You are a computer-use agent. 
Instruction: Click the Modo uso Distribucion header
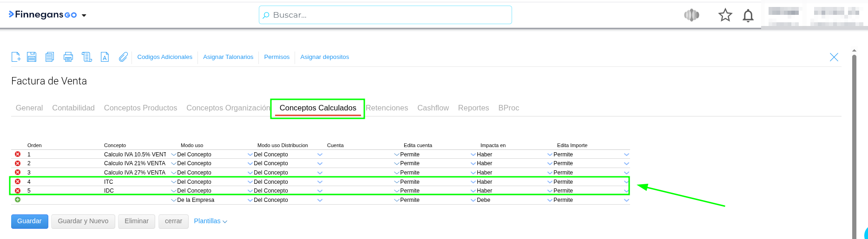click(x=283, y=145)
